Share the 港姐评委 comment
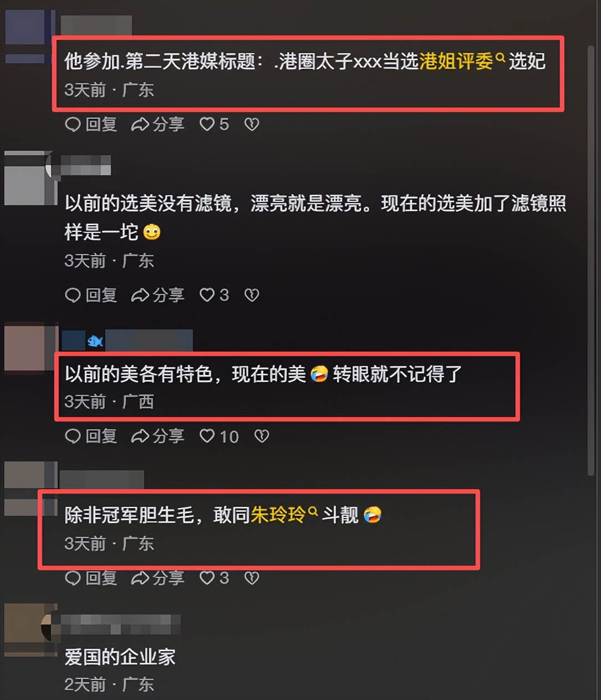Screen dimensions: 601x700 (158, 124)
